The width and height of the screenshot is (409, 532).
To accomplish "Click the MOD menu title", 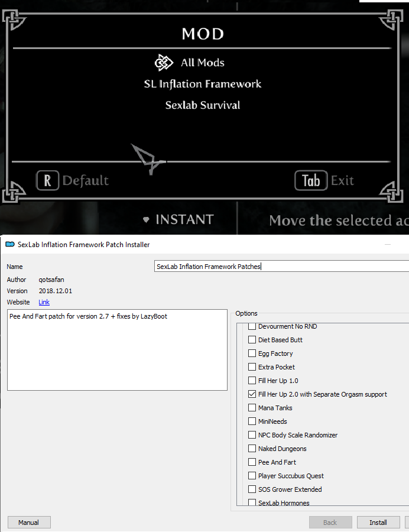I will [203, 34].
